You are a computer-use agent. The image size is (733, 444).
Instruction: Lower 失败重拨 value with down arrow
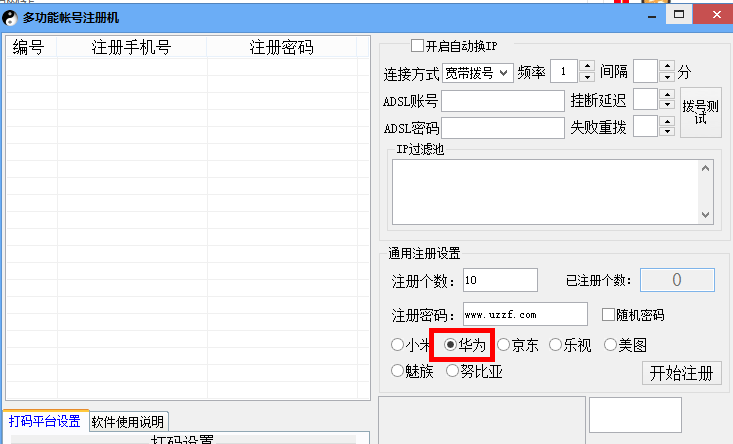coord(667,132)
